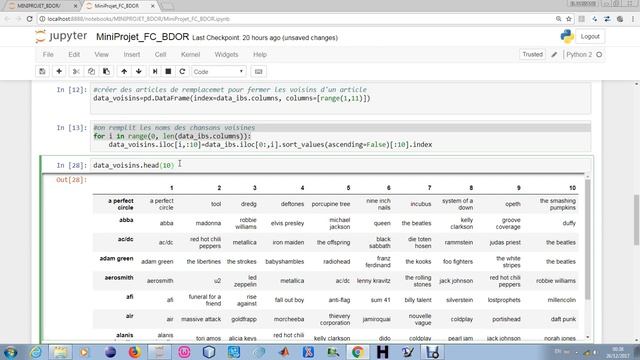Open the Help menu
This screenshot has height=360, width=640.
[x=260, y=54]
